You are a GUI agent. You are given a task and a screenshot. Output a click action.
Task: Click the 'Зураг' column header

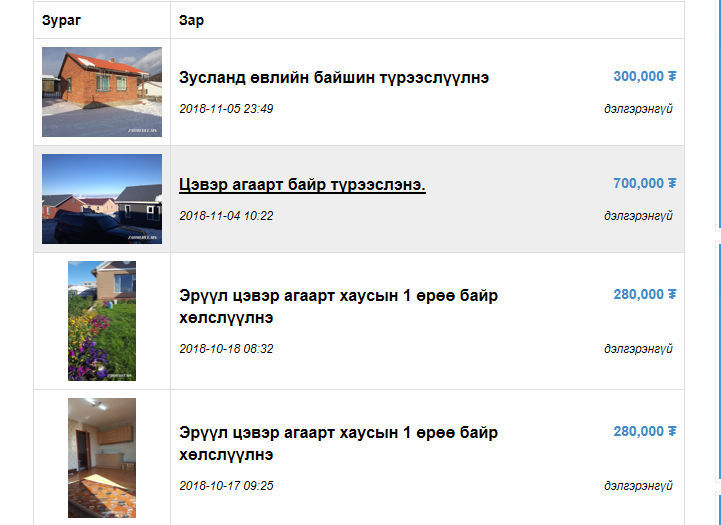[62, 20]
